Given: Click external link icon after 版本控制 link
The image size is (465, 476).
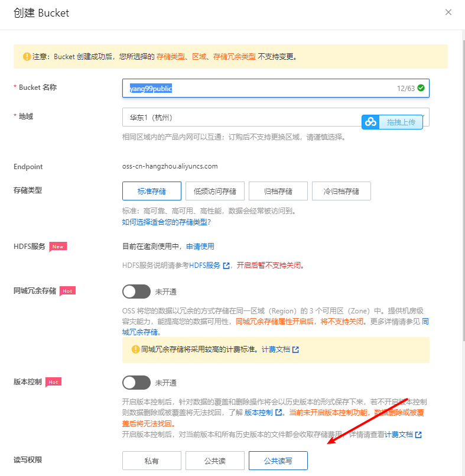Looking at the screenshot, I should click(x=278, y=413).
